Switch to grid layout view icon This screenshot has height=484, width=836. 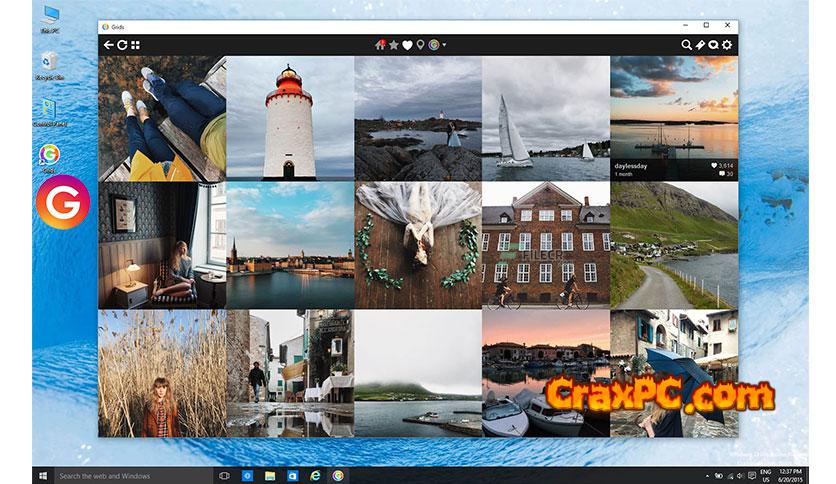[x=136, y=45]
